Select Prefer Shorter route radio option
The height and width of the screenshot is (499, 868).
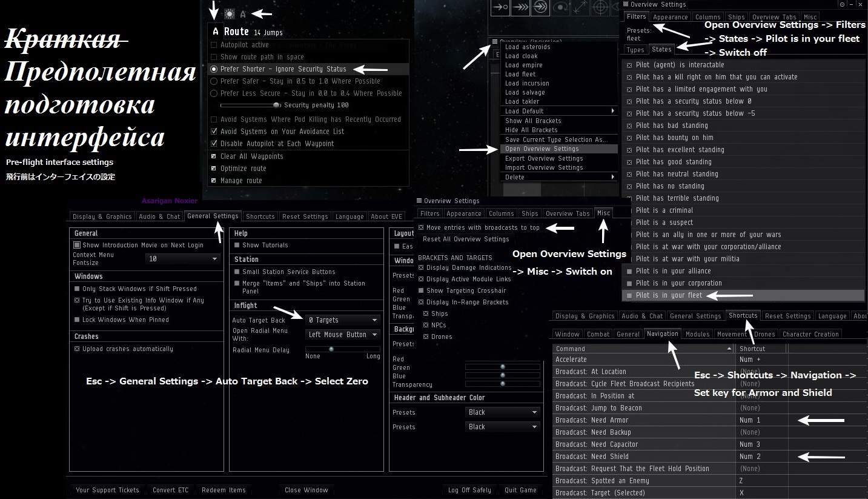(x=214, y=69)
